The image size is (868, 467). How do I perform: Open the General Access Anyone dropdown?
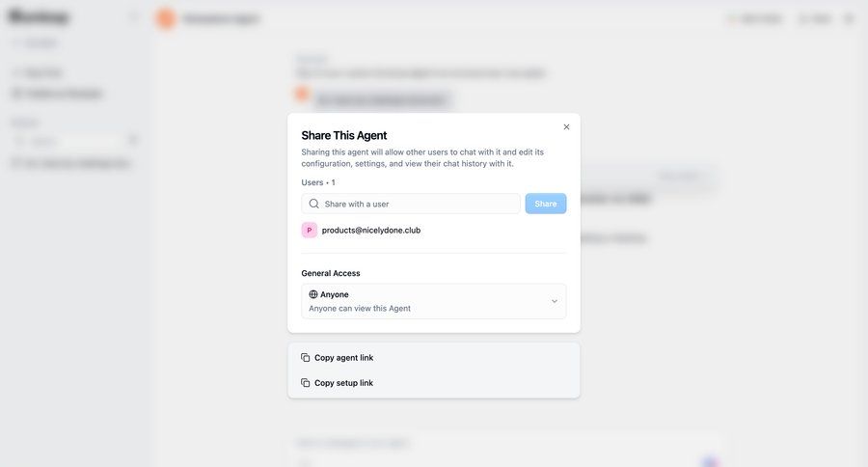point(433,301)
